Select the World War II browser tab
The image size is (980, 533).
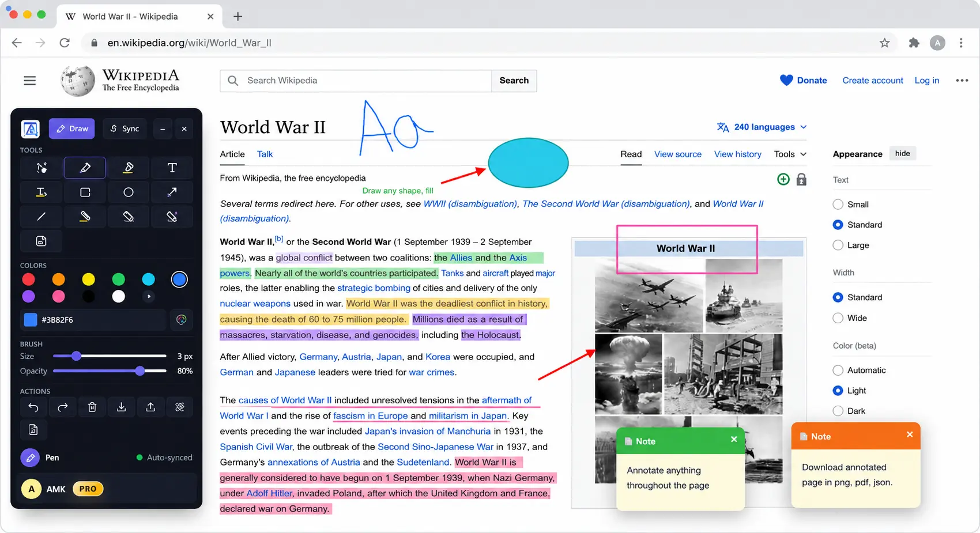[138, 16]
